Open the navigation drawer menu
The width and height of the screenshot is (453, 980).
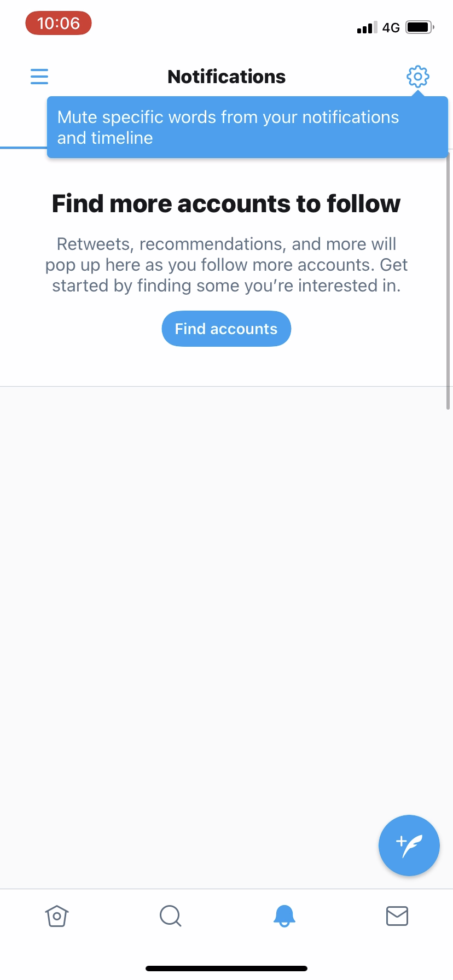click(x=39, y=76)
